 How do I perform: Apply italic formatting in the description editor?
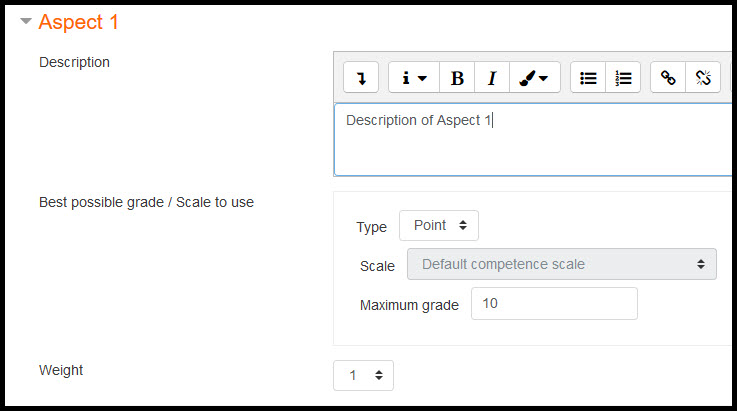[x=492, y=78]
